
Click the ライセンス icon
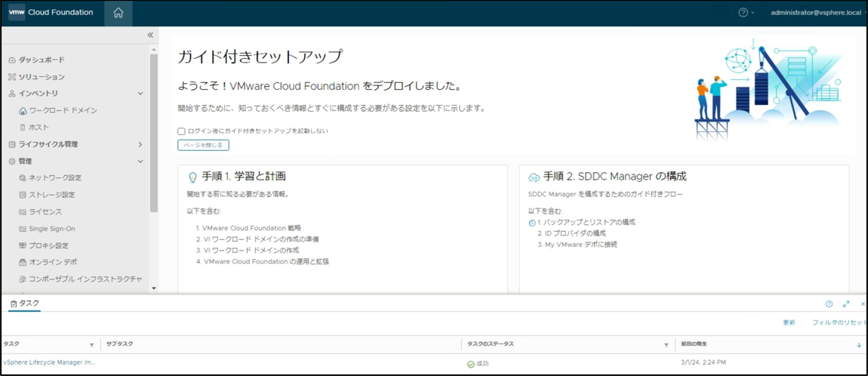point(23,211)
